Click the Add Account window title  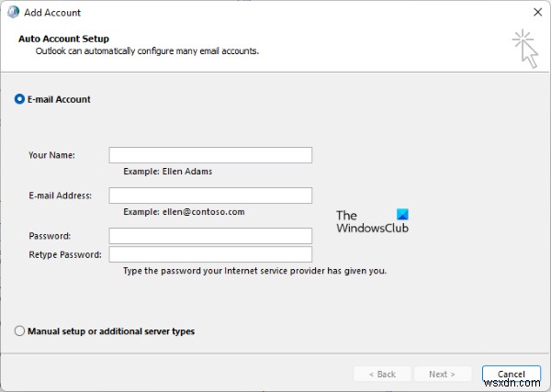[52, 13]
